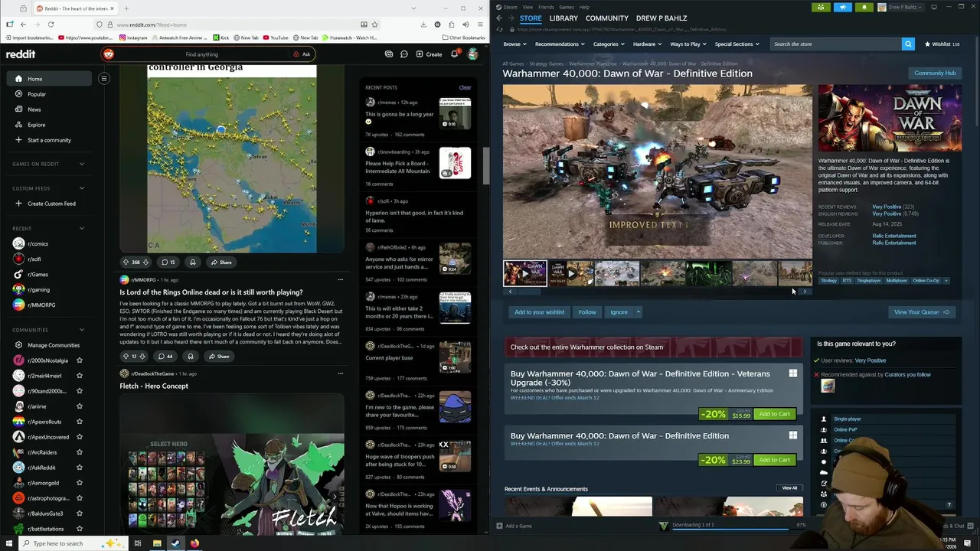Collapse Recent section in Reddit sidebar

pyautogui.click(x=82, y=228)
